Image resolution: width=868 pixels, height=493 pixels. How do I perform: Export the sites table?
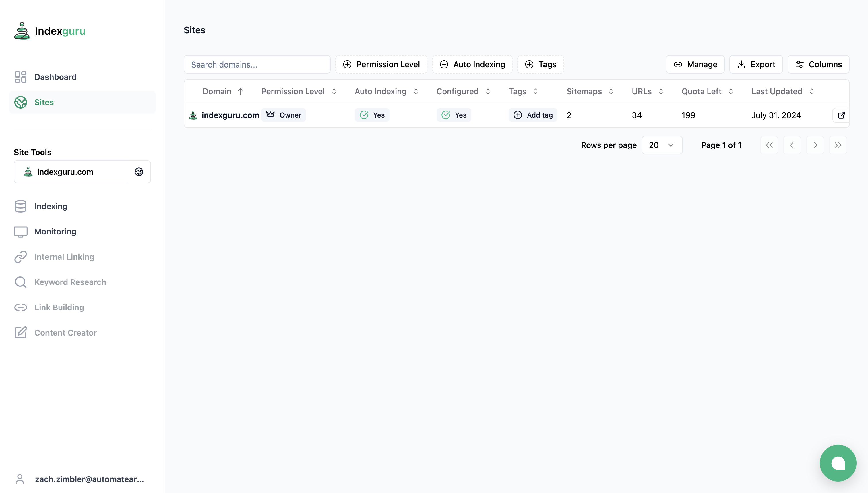756,64
